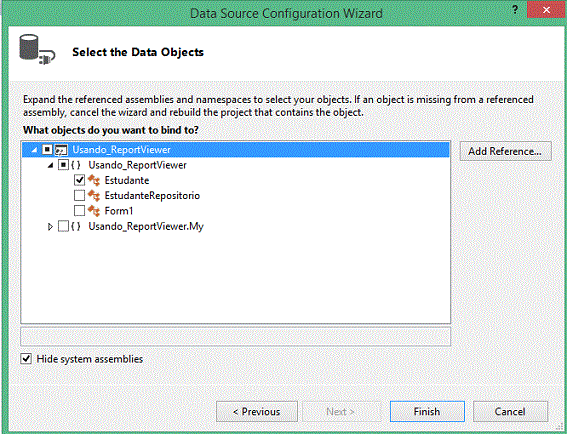Select the EstudanteRepositorio tree item label
The width and height of the screenshot is (567, 434).
[152, 196]
